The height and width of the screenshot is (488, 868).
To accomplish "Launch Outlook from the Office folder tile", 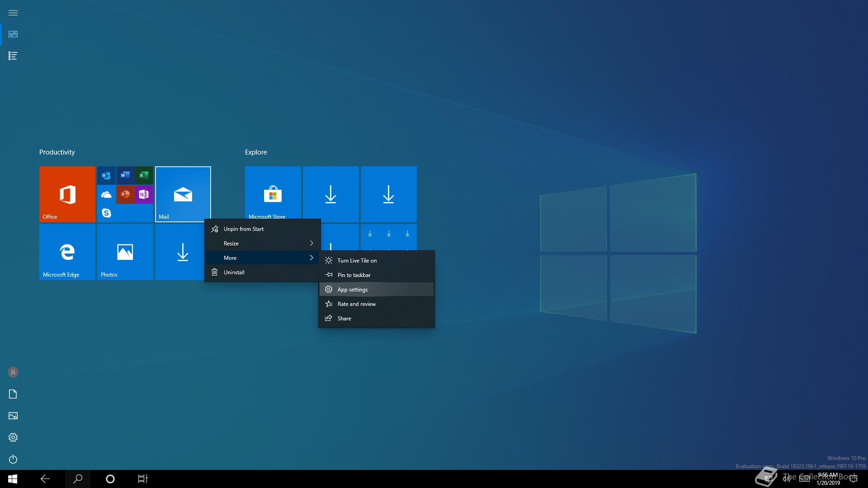I will (106, 175).
